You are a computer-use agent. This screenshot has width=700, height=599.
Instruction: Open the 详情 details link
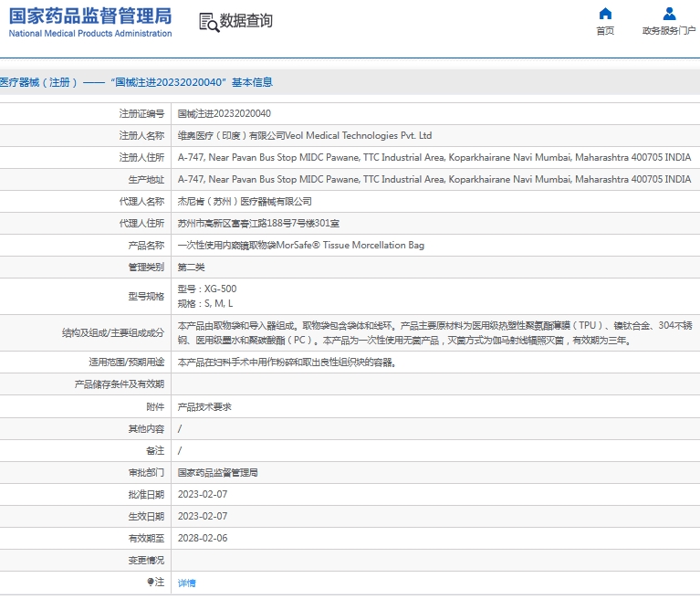(186, 583)
